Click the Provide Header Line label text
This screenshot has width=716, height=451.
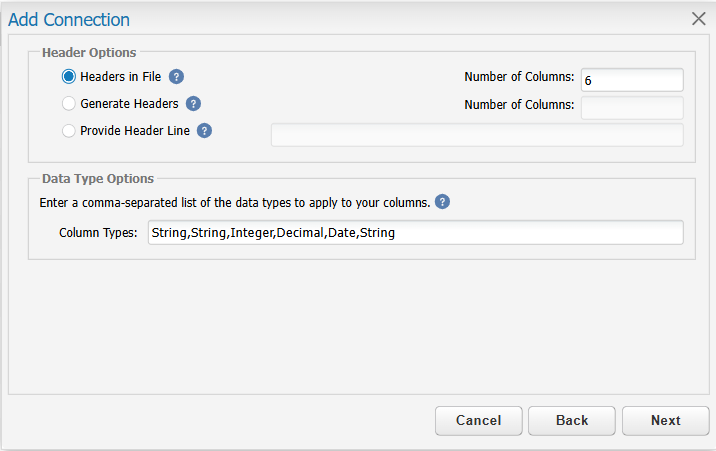tap(135, 131)
